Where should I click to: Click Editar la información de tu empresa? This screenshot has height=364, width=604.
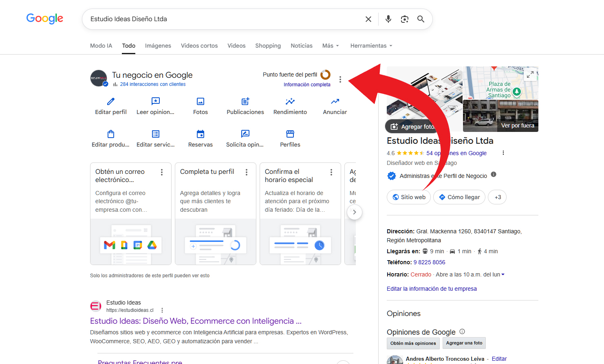pos(432,289)
